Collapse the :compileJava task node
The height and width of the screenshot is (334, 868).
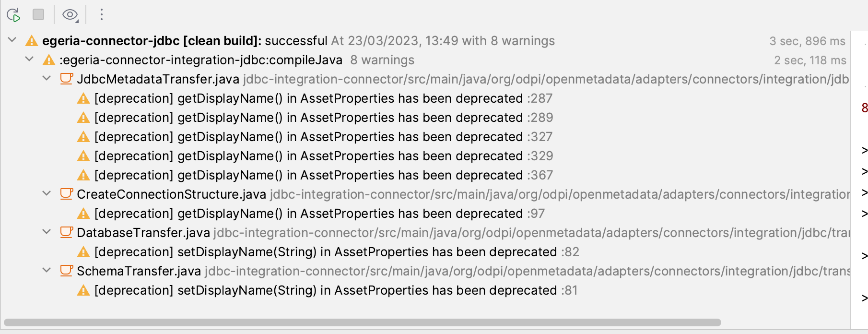29,60
